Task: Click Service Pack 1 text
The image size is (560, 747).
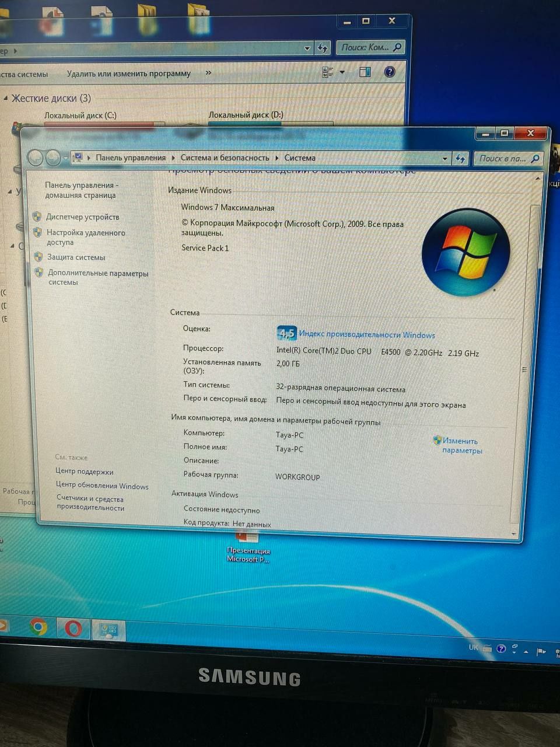Action: [x=205, y=248]
